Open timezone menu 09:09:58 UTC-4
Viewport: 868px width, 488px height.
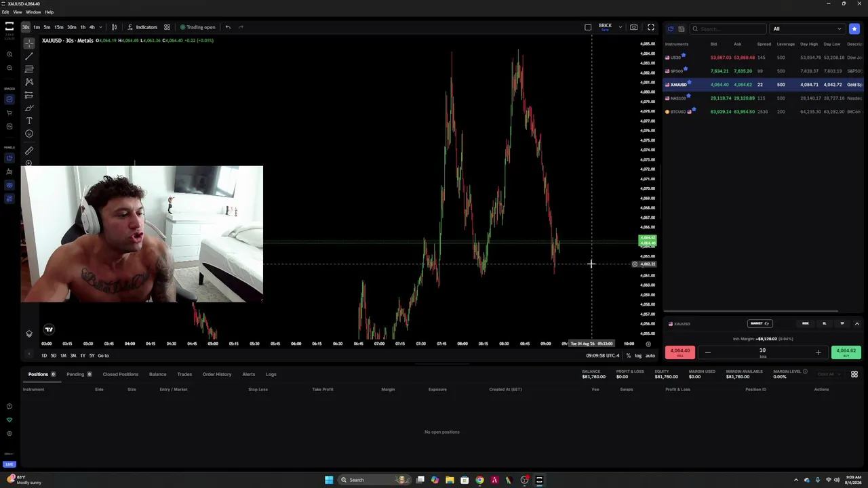603,356
